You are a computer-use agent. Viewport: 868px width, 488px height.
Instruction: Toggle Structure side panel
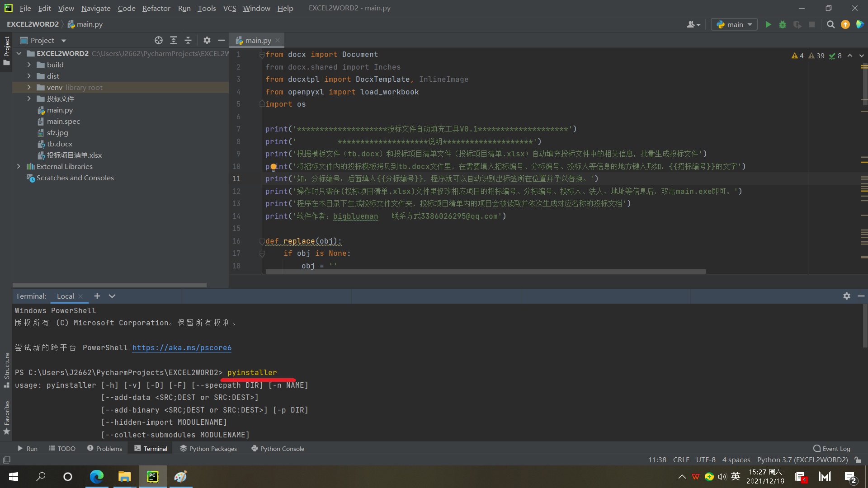tap(7, 370)
